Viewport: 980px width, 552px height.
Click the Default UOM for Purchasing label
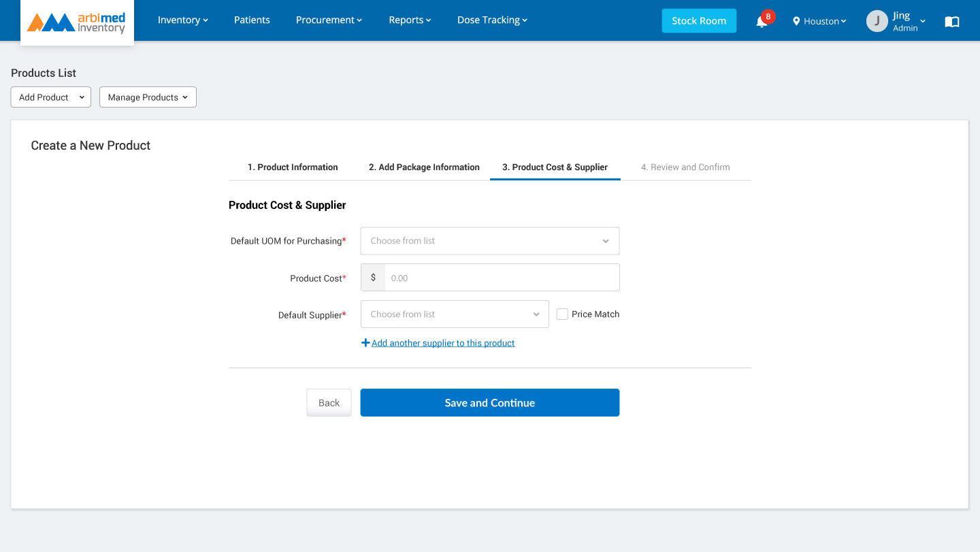288,241
